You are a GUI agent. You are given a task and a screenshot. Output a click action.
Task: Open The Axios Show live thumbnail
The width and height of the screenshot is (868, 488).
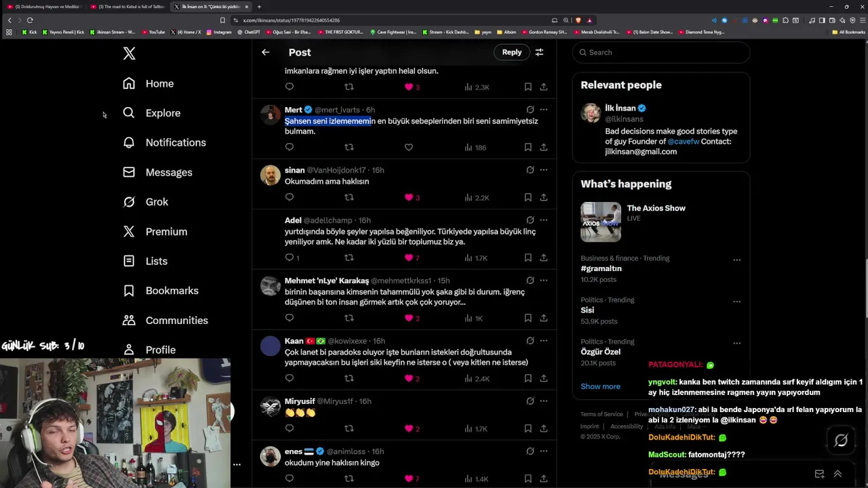(600, 222)
